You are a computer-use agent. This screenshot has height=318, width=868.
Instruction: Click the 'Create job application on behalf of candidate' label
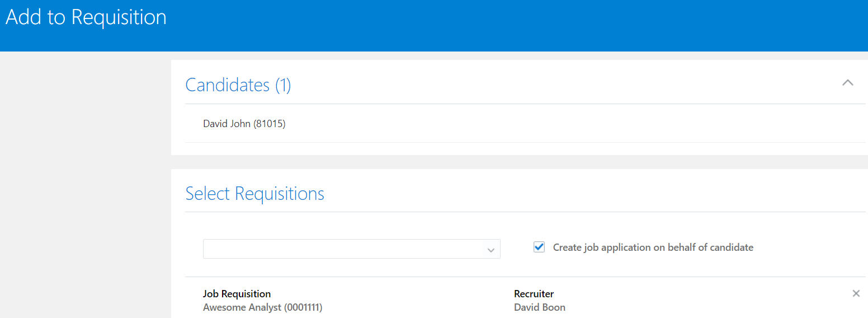coord(653,247)
